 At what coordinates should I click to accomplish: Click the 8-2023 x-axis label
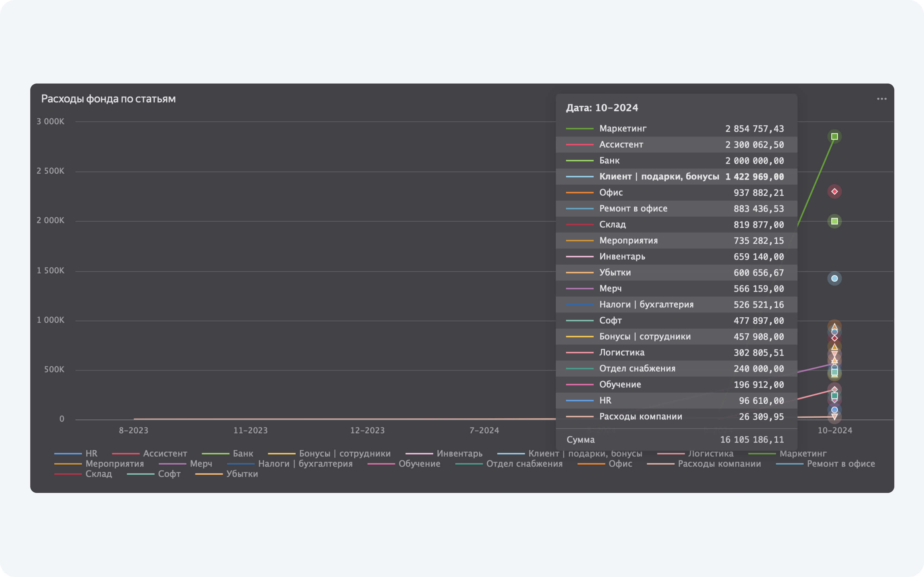tap(133, 431)
